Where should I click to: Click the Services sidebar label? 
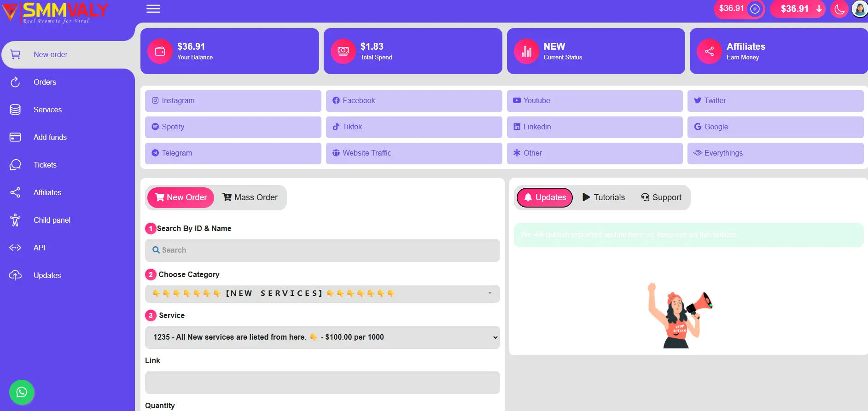click(x=47, y=110)
